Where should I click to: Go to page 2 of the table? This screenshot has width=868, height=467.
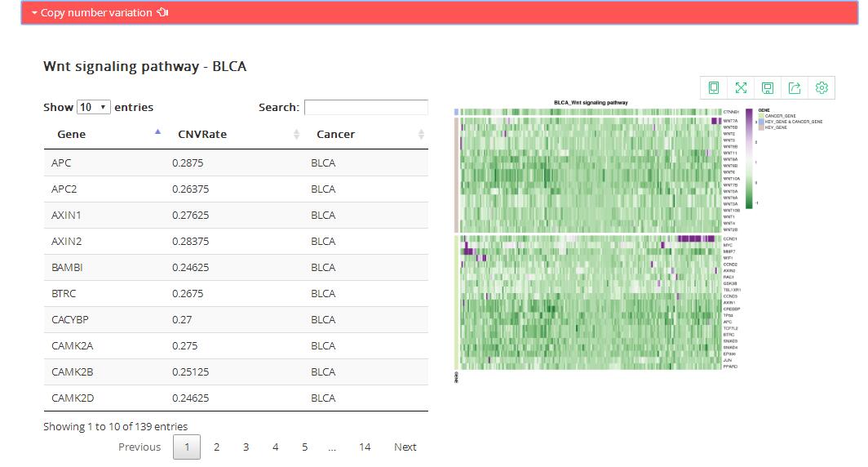[x=216, y=447]
